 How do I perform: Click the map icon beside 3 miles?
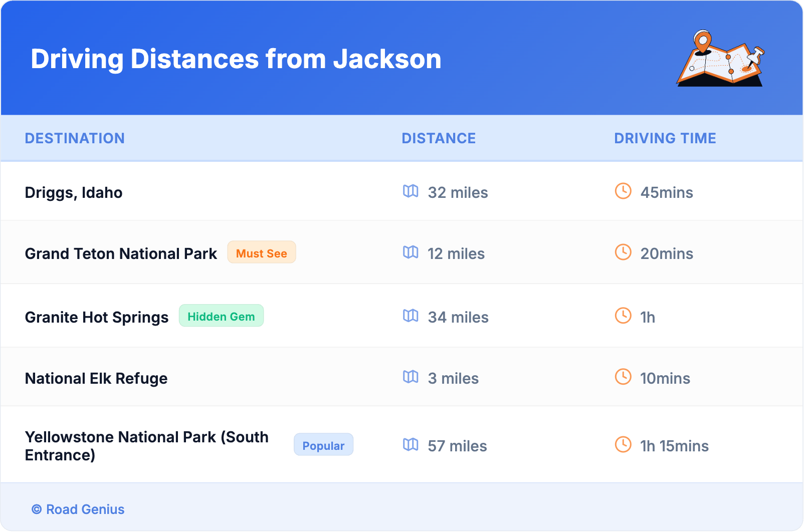411,377
